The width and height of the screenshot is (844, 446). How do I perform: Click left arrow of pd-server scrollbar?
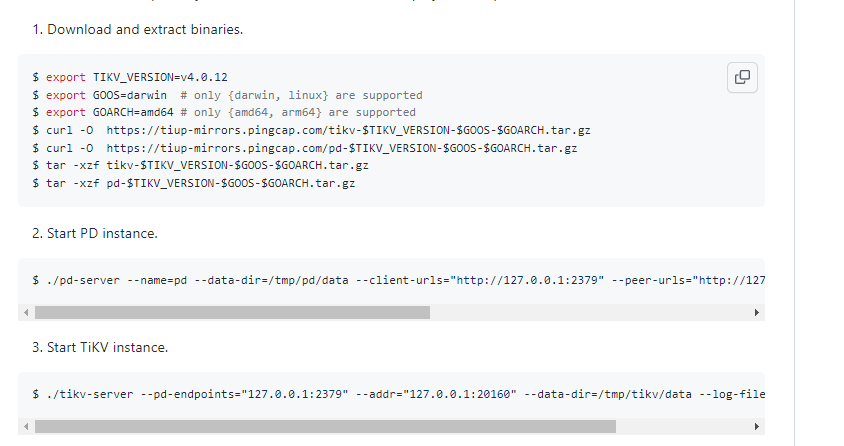point(25,313)
